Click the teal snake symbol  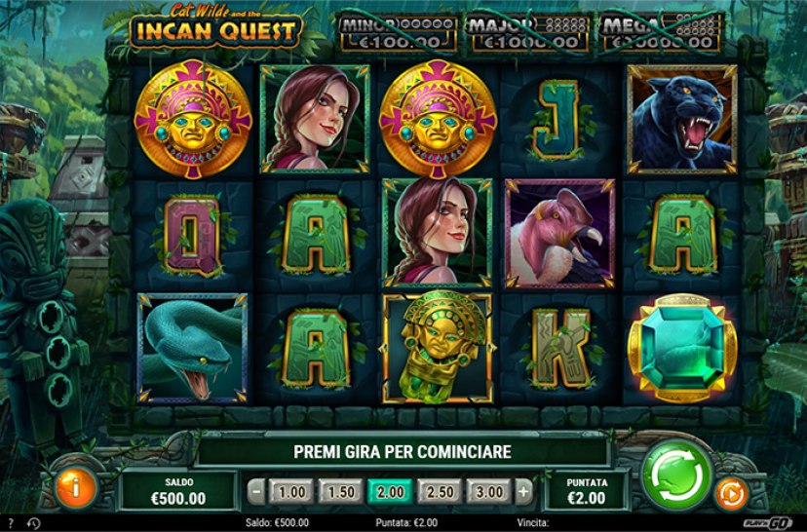tap(192, 348)
